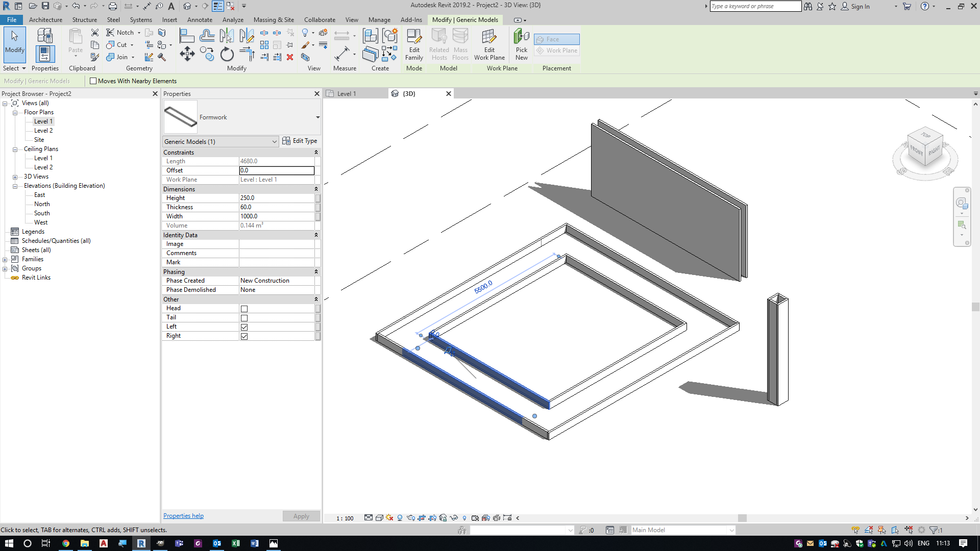
Task: Open the Properties help link
Action: 183,516
